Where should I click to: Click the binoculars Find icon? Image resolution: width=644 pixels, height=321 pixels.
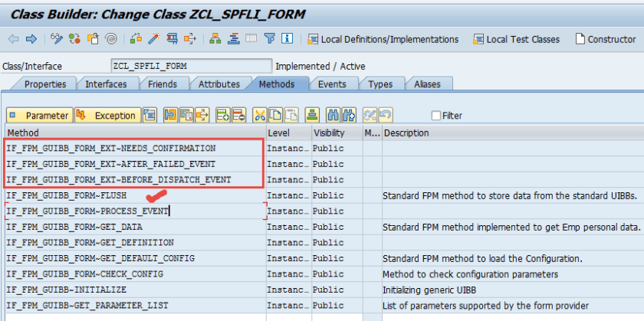point(333,116)
